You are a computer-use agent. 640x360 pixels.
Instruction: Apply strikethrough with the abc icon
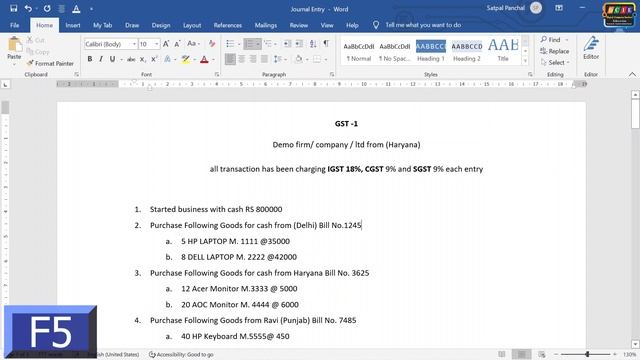tap(131, 60)
